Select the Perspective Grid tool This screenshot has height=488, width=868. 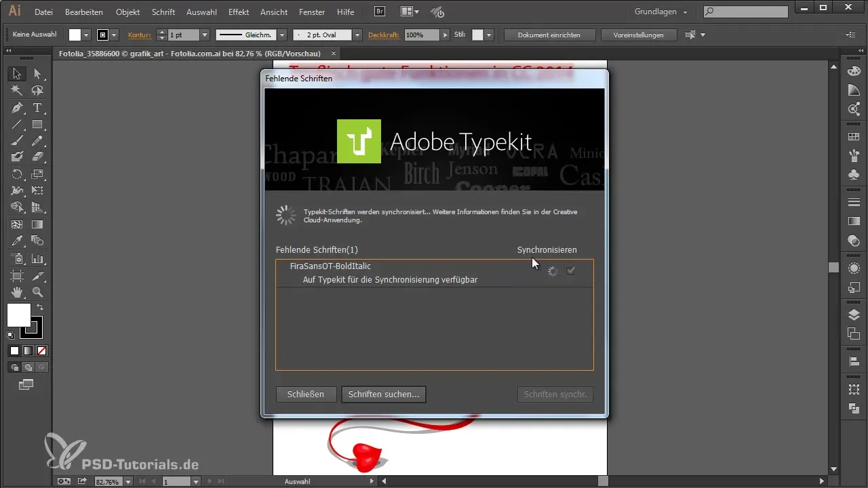point(37,207)
